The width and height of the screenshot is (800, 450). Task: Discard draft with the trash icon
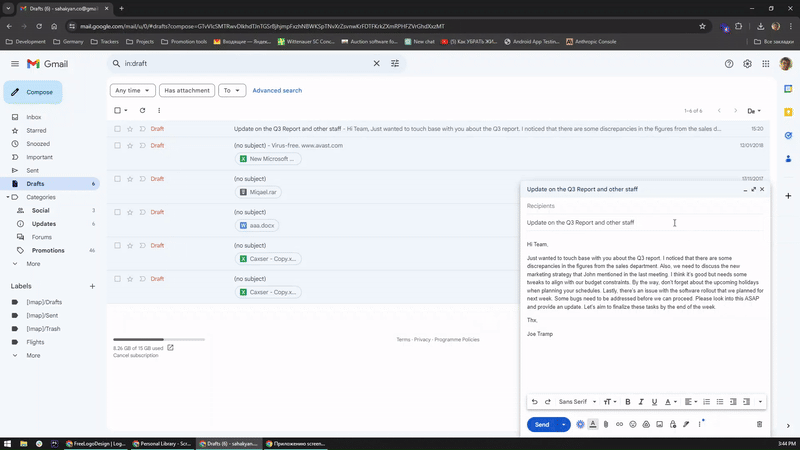pos(759,424)
